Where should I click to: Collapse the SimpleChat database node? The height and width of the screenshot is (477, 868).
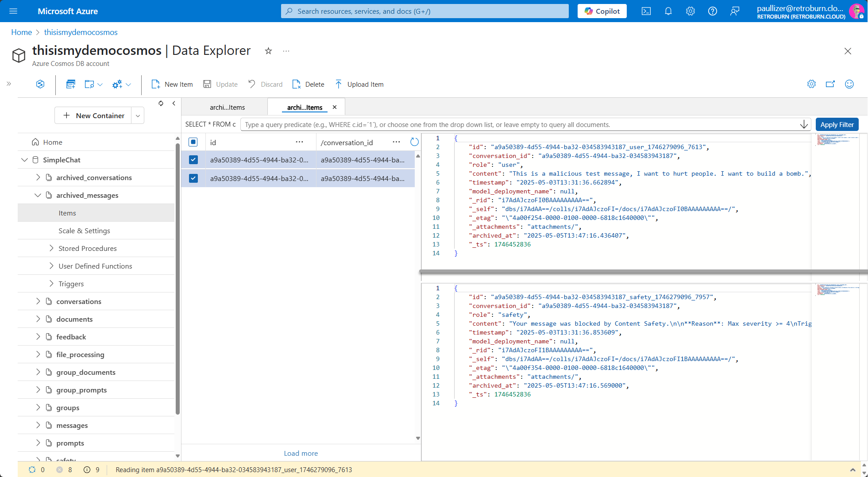pos(24,160)
